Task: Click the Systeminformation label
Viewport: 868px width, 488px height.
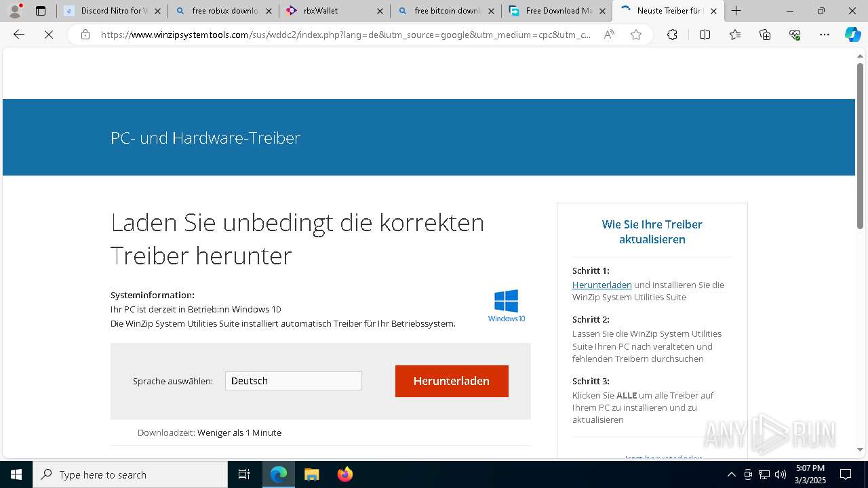Action: point(153,295)
